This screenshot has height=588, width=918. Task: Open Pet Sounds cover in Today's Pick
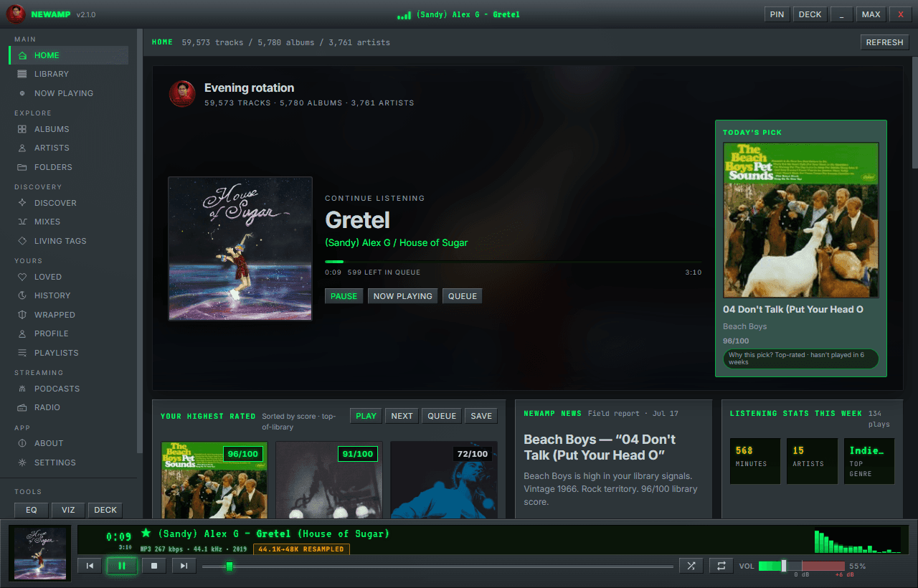pos(801,220)
